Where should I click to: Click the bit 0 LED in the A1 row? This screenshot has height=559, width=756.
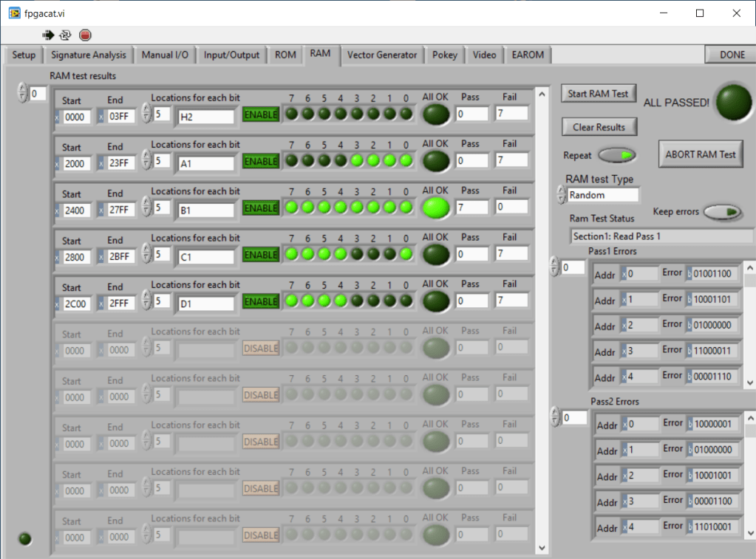[x=406, y=160]
